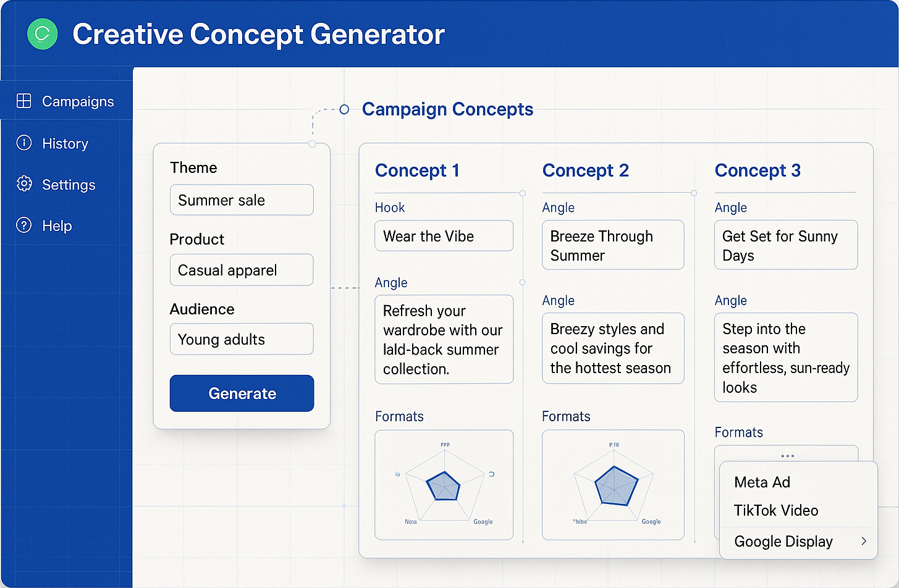The width and height of the screenshot is (899, 588).
Task: Edit the Summer sale theme field
Action: pyautogui.click(x=241, y=199)
